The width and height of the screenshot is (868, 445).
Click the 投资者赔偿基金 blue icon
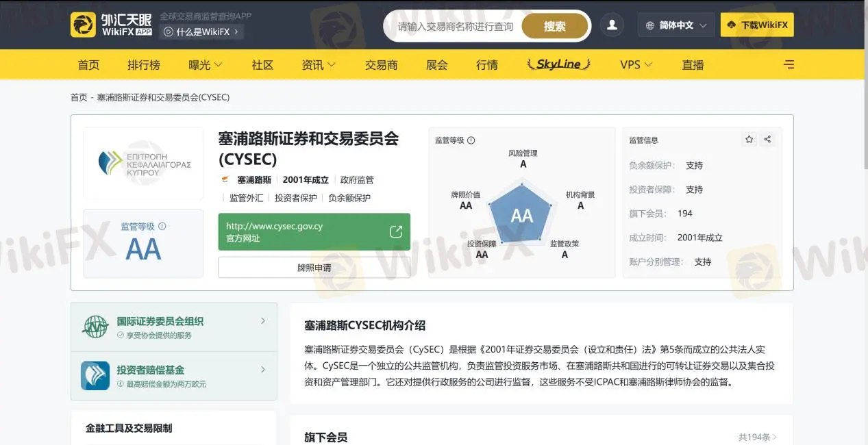coord(95,375)
